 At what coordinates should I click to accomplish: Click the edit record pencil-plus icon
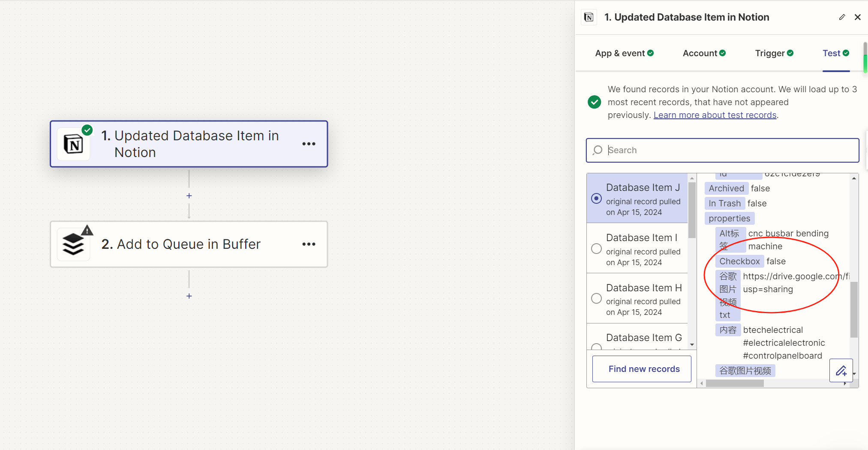(841, 370)
